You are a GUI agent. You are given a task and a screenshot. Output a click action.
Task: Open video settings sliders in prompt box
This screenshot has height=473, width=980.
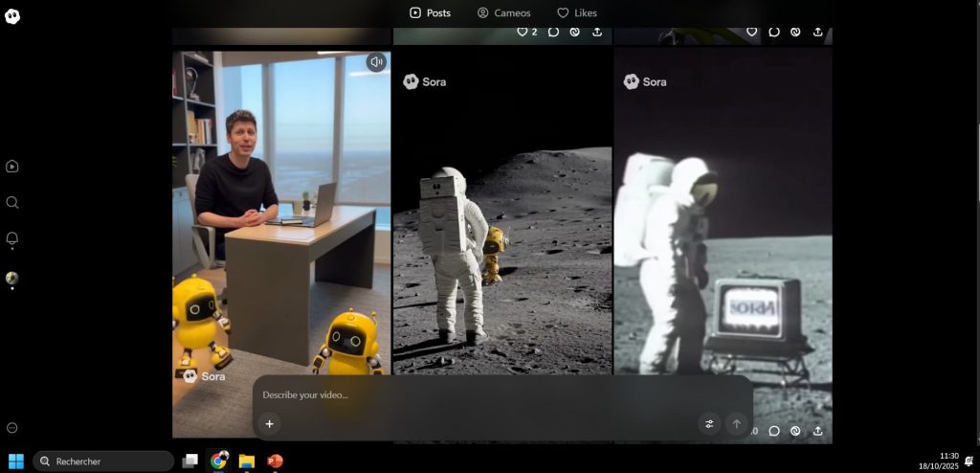pos(709,424)
